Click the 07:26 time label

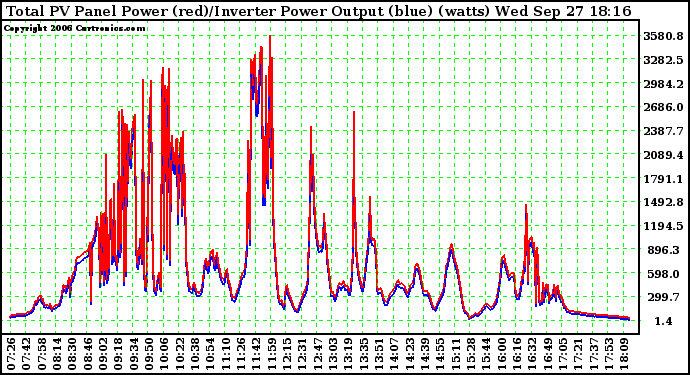pos(11,354)
